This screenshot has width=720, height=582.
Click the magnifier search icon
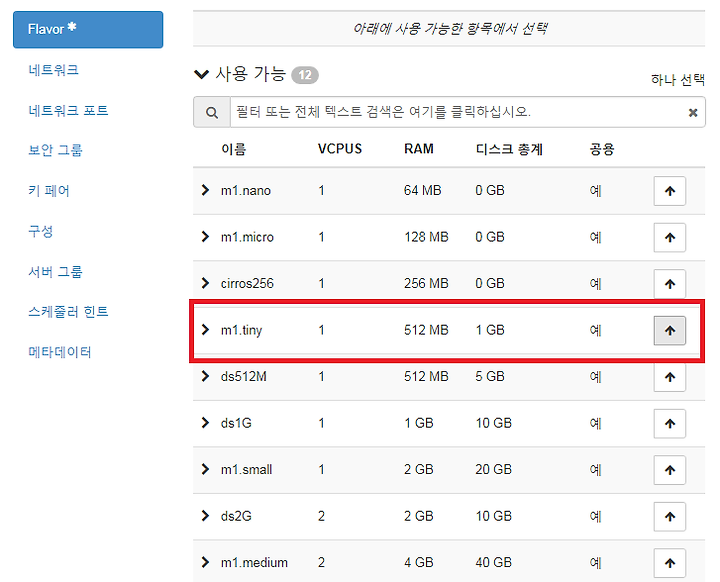(212, 112)
